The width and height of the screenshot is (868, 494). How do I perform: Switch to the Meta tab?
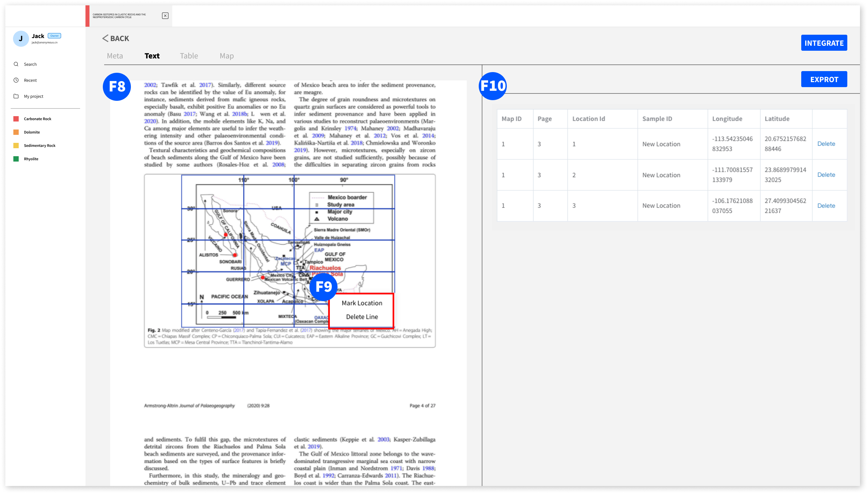pyautogui.click(x=115, y=56)
